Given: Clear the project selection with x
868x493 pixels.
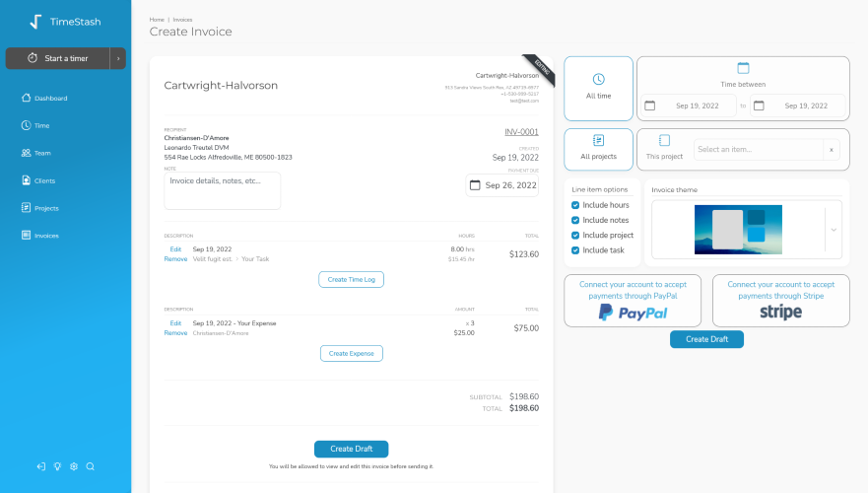Looking at the screenshot, I should click(x=832, y=150).
